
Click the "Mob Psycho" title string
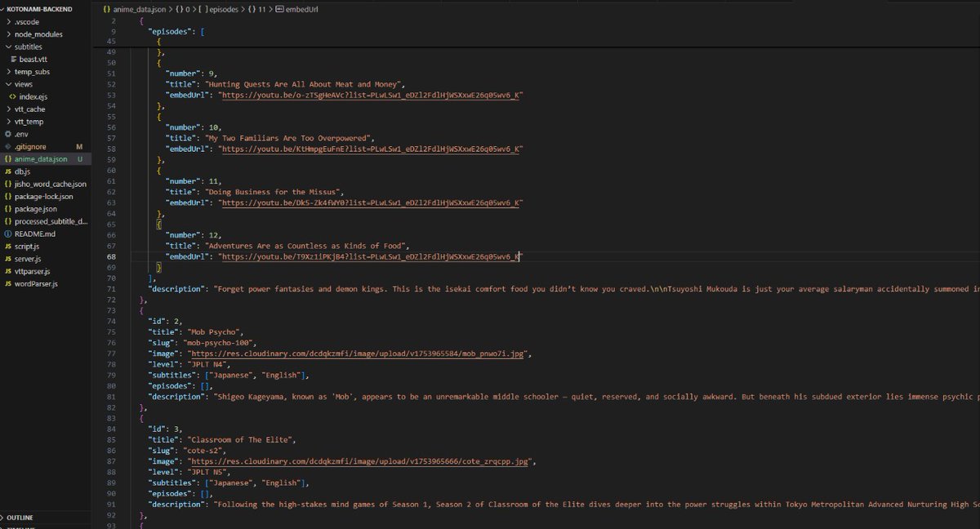(213, 333)
